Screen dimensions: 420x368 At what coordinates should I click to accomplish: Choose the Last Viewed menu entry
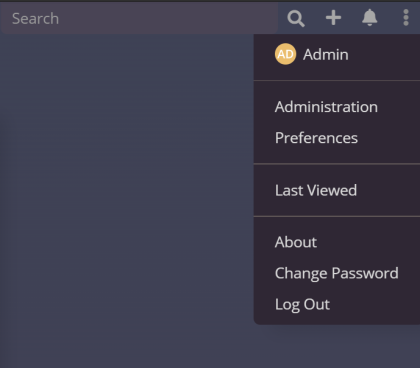click(316, 190)
